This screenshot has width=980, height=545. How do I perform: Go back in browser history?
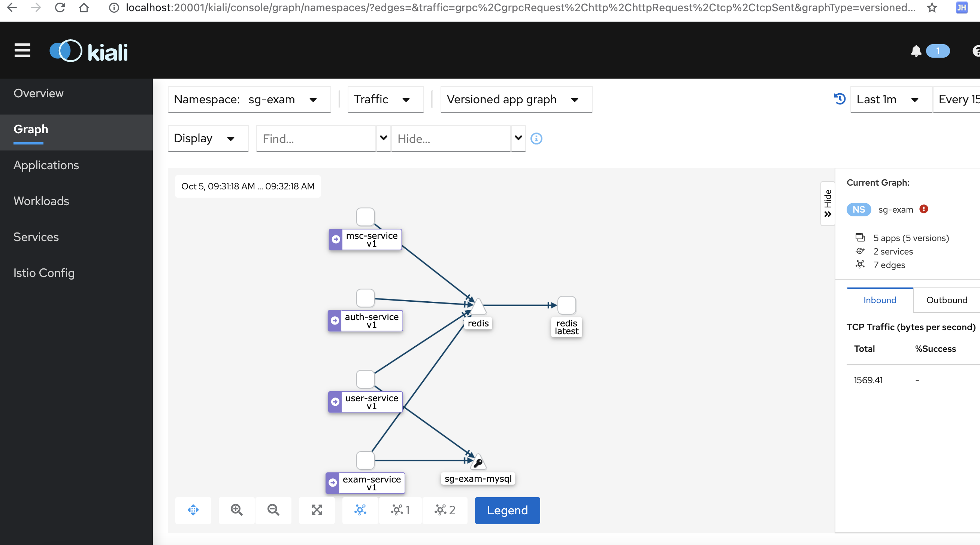pos(12,7)
